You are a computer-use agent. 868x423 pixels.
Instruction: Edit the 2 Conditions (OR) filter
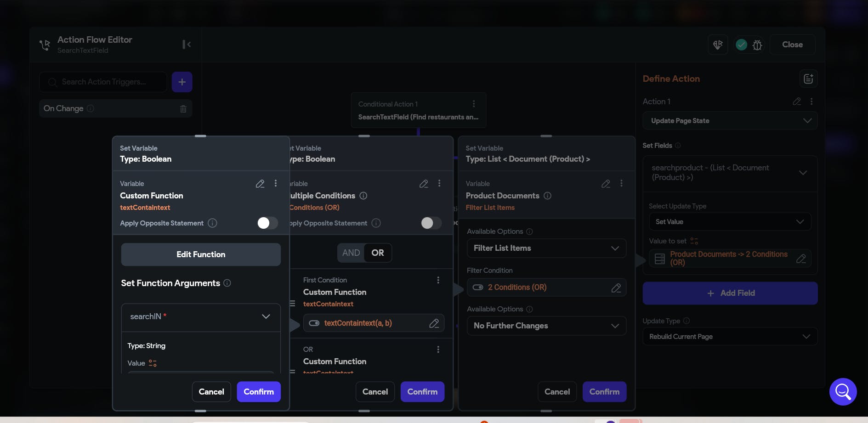[616, 288]
